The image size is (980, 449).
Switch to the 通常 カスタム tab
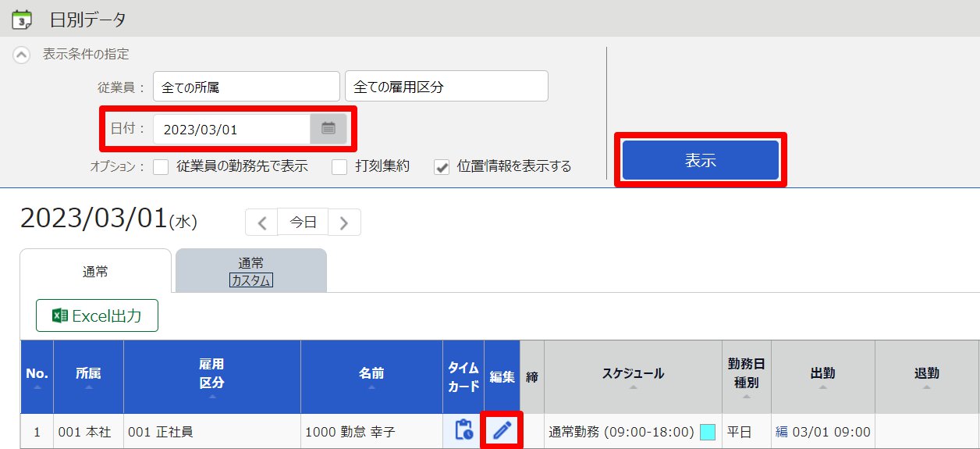click(x=251, y=271)
